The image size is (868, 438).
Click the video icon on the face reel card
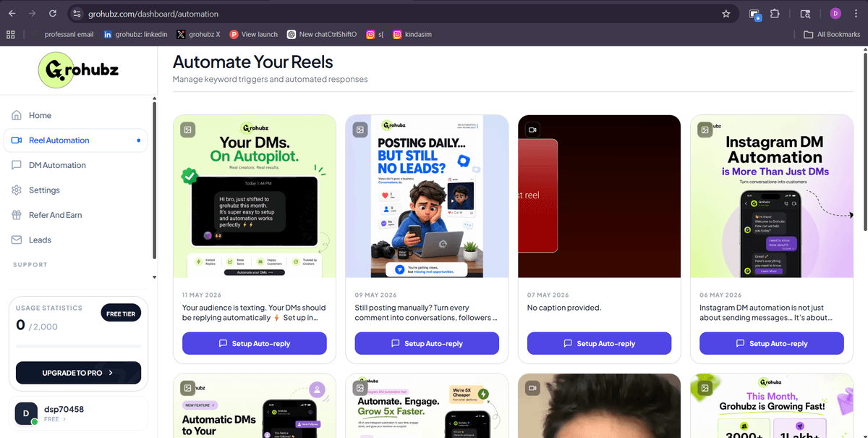pos(532,388)
